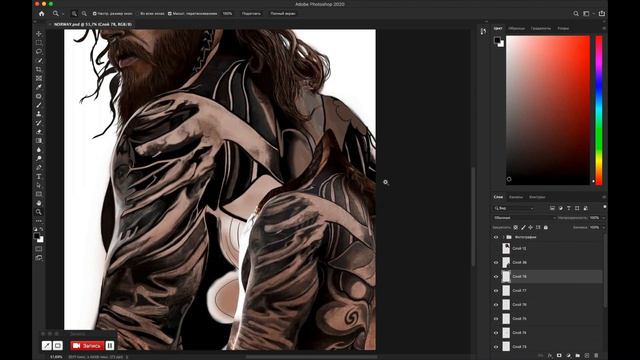Select the Healing Brush tool
The width and height of the screenshot is (640, 360).
39,96
